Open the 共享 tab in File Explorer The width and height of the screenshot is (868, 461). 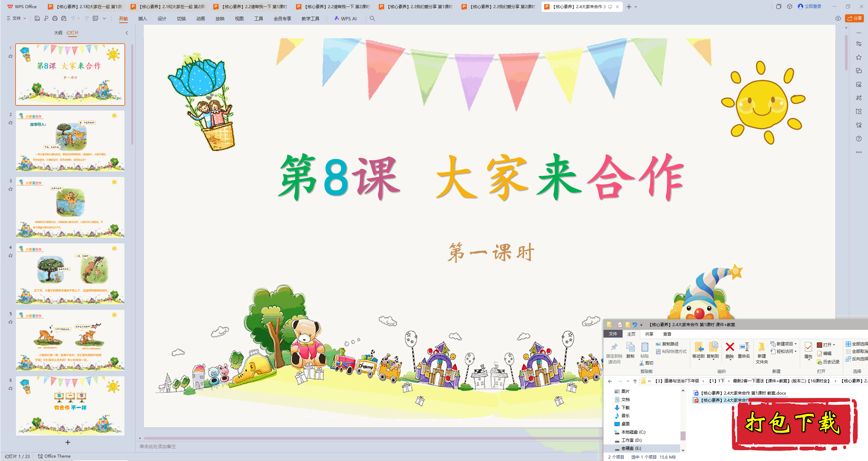point(649,334)
